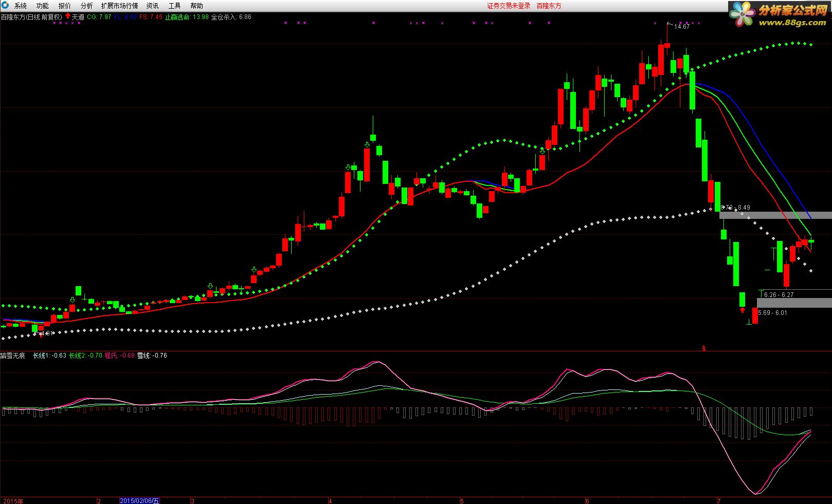Open the 系统 menu
Image resolution: width=832 pixels, height=504 pixels.
point(21,6)
